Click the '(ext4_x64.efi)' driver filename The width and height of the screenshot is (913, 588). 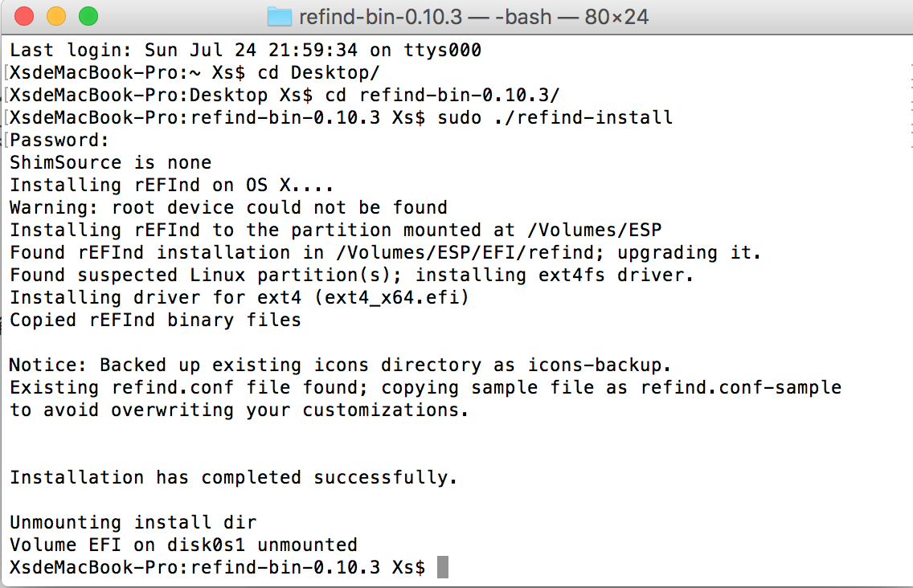click(391, 297)
